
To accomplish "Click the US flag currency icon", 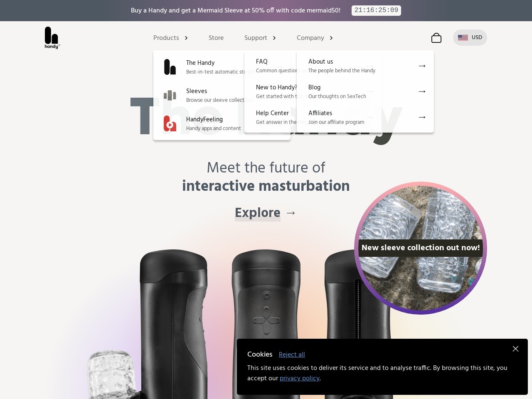I will pos(463,37).
